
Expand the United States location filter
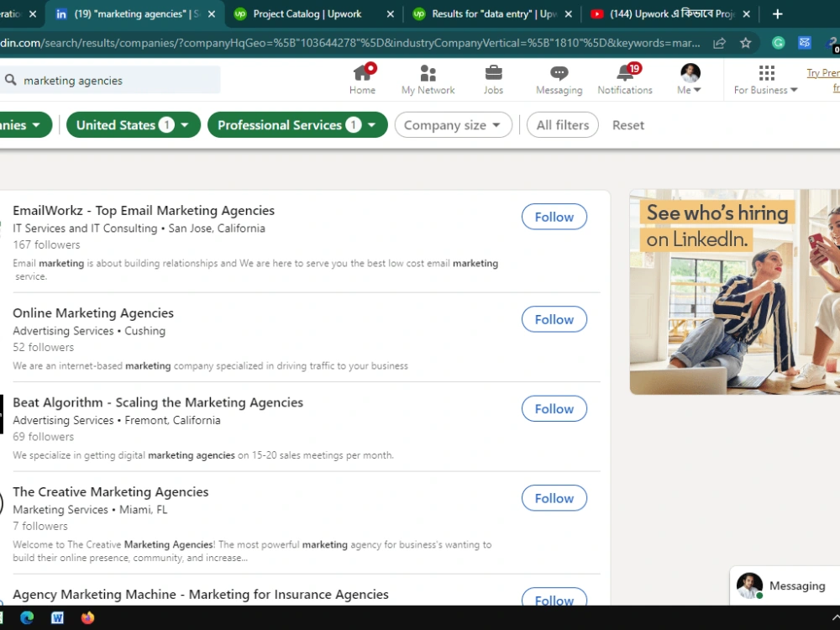click(133, 125)
